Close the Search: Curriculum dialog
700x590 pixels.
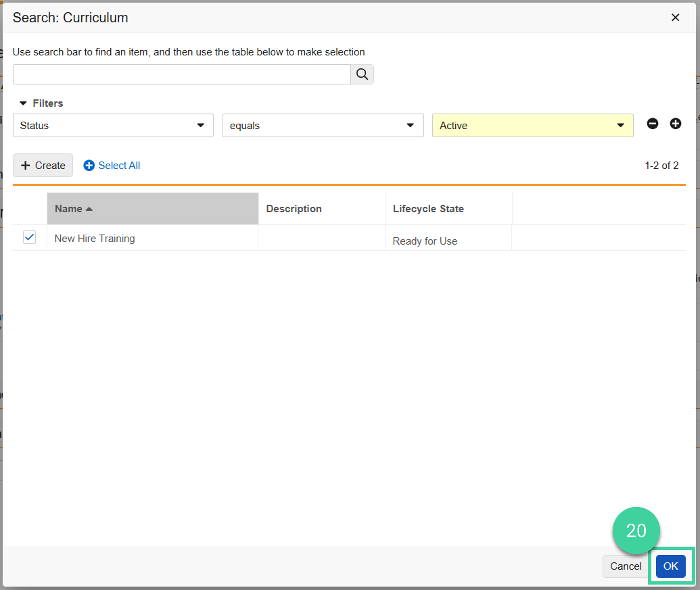click(675, 18)
